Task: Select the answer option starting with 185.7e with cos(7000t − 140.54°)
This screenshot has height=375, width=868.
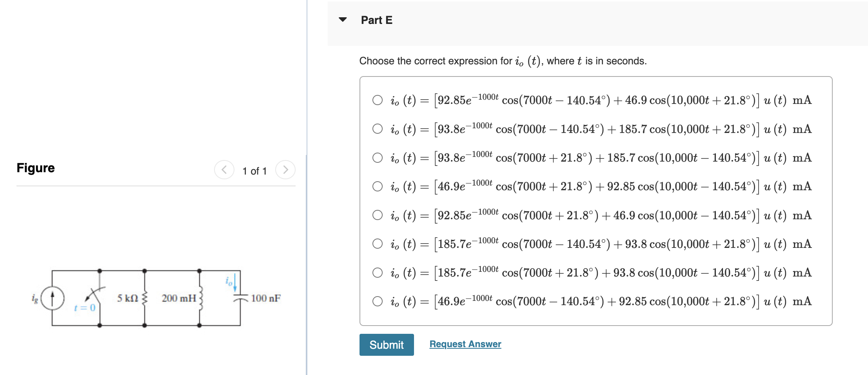Action: [x=377, y=244]
